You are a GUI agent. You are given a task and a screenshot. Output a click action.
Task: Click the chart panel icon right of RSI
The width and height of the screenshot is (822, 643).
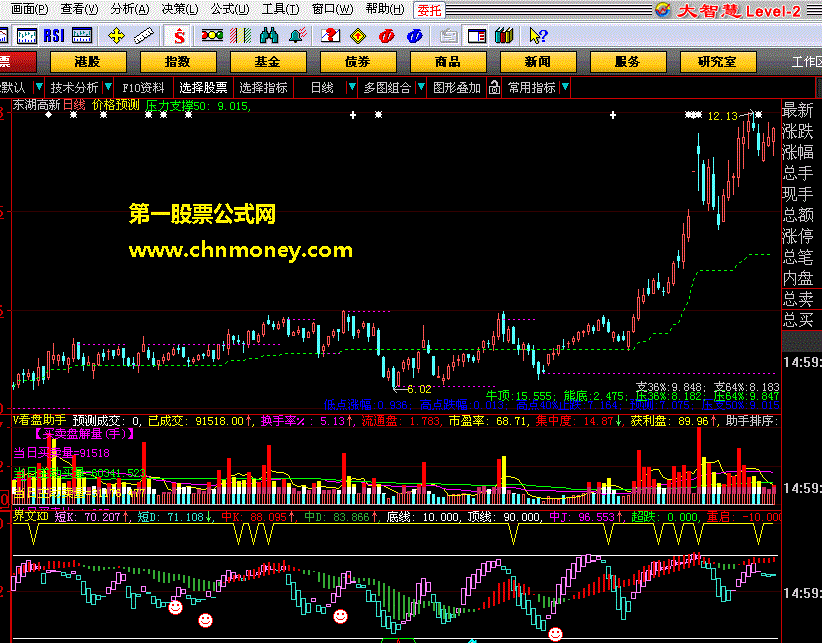(x=81, y=36)
